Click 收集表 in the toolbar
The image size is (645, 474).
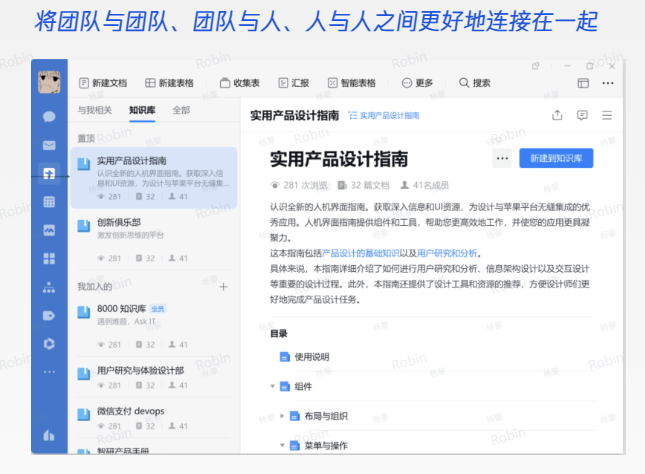click(240, 83)
